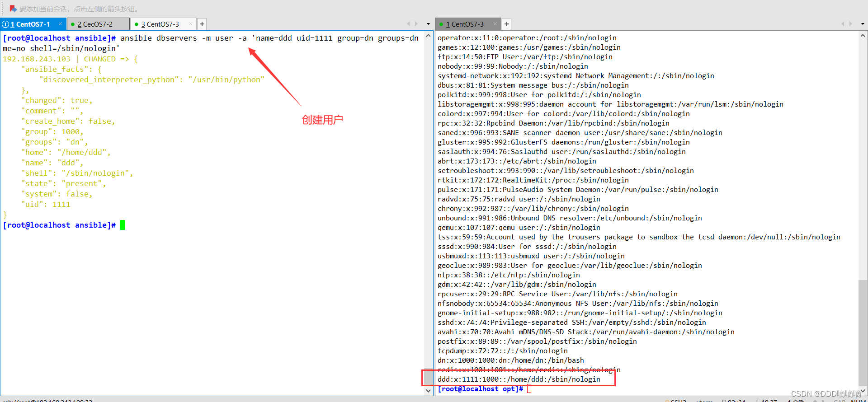
Task: Click the right terminal scrollbar up arrow
Action: [x=863, y=35]
